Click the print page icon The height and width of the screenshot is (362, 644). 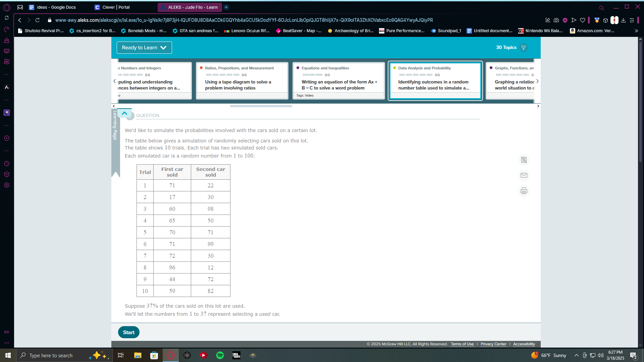click(x=524, y=191)
